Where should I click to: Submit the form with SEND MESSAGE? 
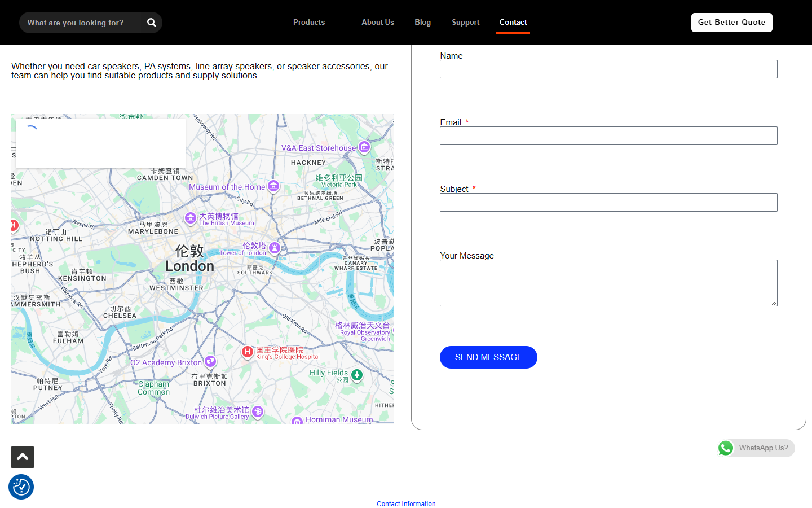(x=488, y=357)
